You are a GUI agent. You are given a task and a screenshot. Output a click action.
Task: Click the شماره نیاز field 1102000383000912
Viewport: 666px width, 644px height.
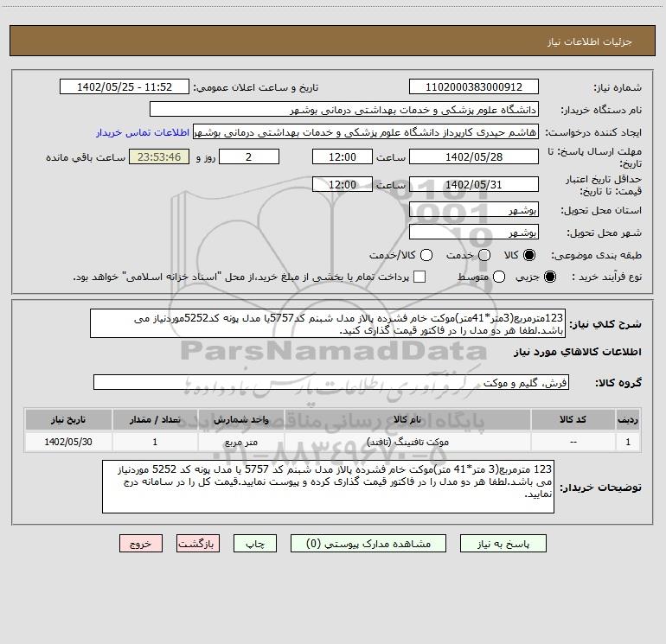474,87
